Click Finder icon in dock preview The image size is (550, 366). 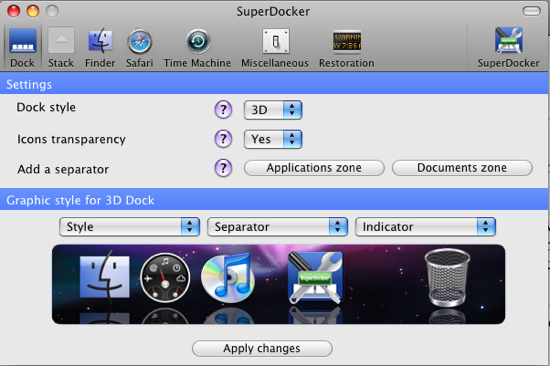[105, 277]
